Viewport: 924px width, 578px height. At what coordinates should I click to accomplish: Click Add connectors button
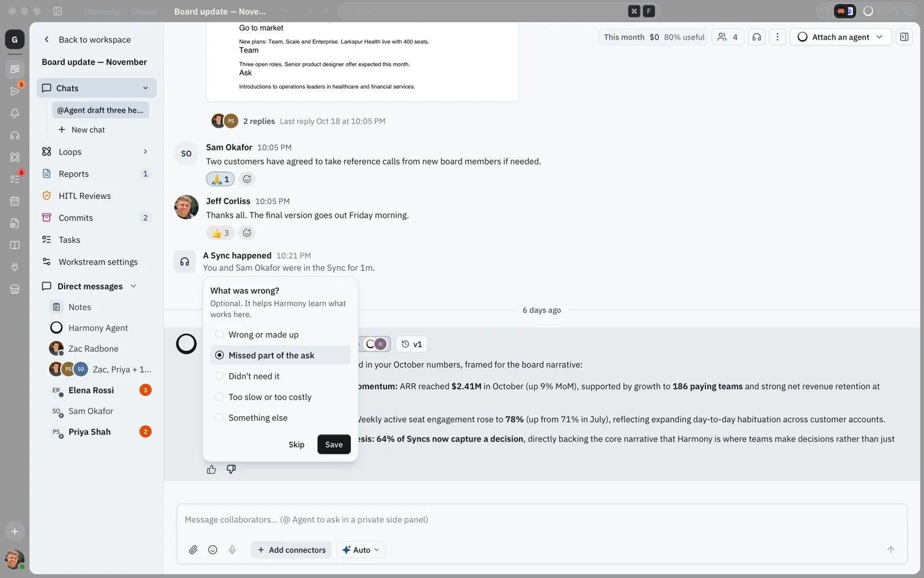291,550
